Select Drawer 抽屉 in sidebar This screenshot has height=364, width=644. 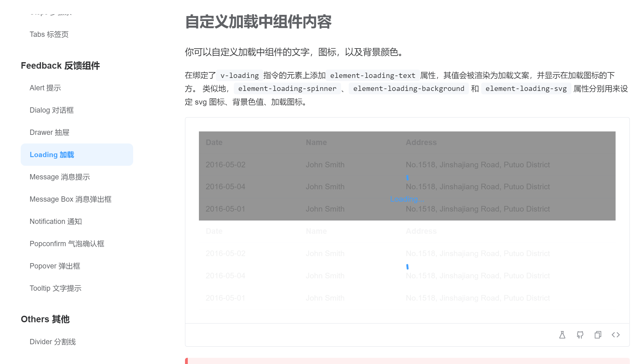[x=49, y=132]
